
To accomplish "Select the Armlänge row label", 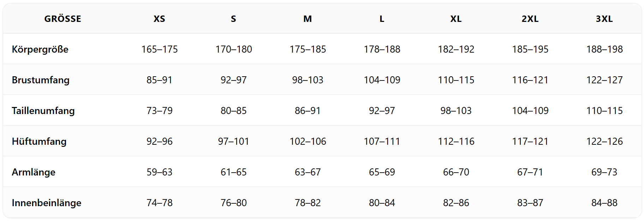I will tap(34, 172).
